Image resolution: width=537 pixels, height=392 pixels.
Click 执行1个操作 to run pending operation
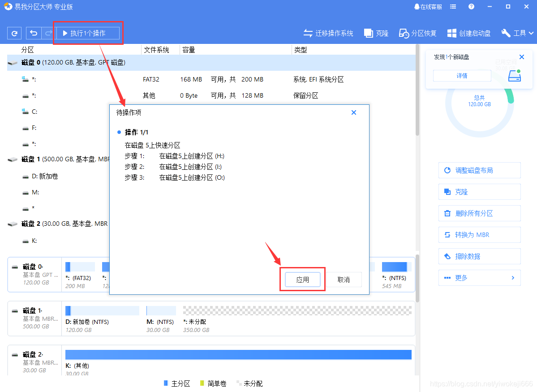click(x=88, y=33)
